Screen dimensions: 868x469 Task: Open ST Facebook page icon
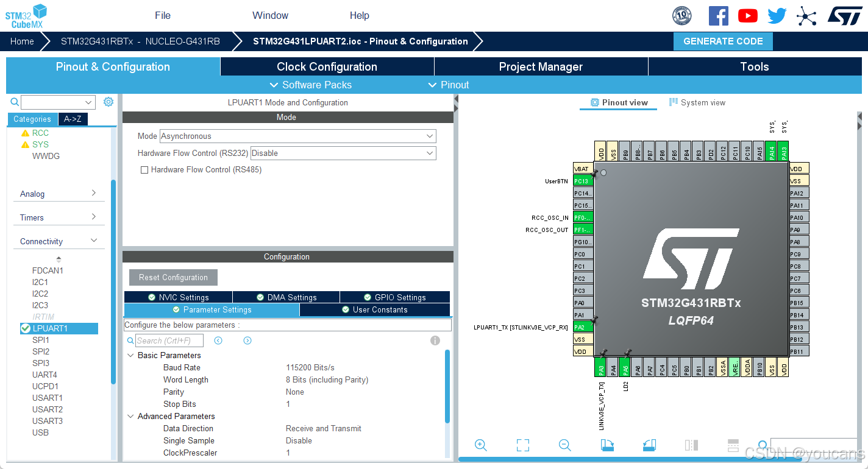[718, 16]
